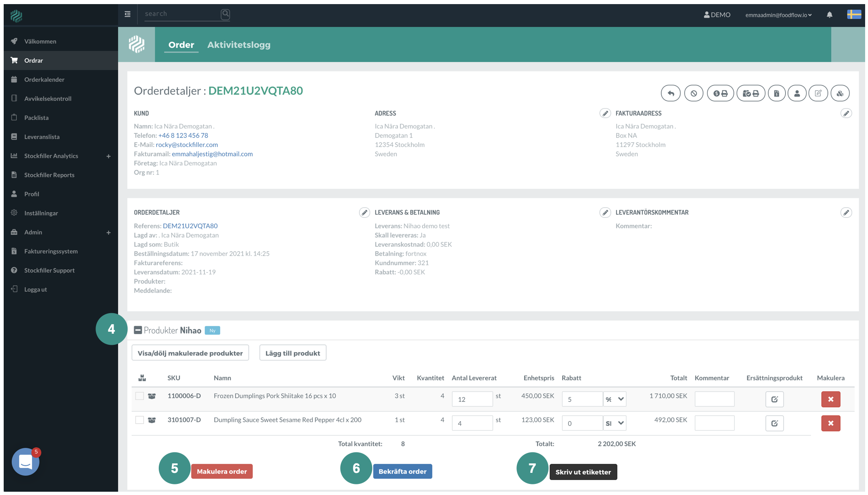Open the notification bell
Screen dimensions: 868x495
tap(829, 15)
